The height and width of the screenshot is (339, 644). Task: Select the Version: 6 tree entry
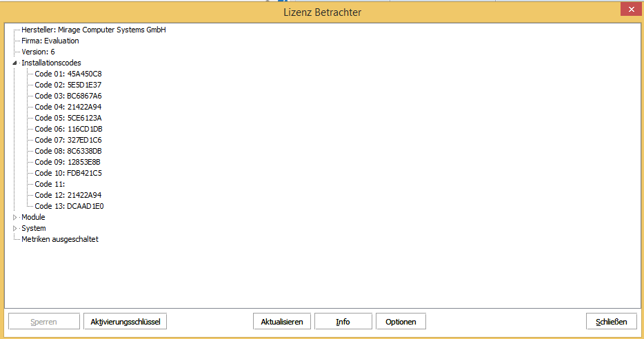(x=38, y=52)
